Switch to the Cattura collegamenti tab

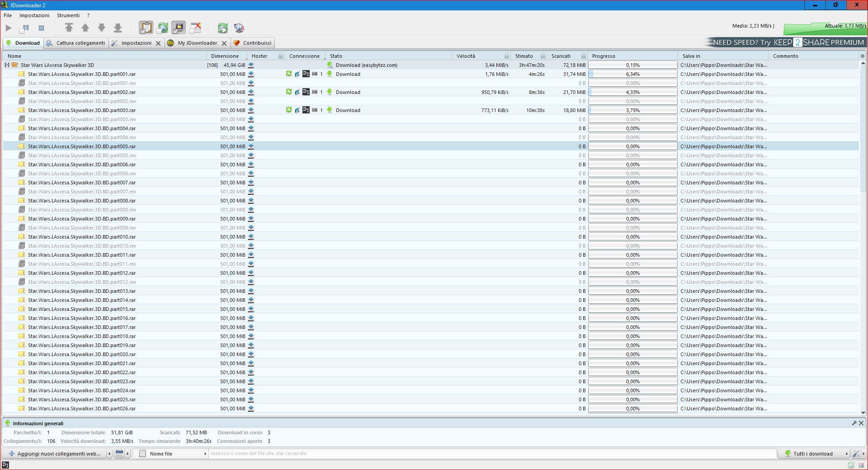click(76, 43)
